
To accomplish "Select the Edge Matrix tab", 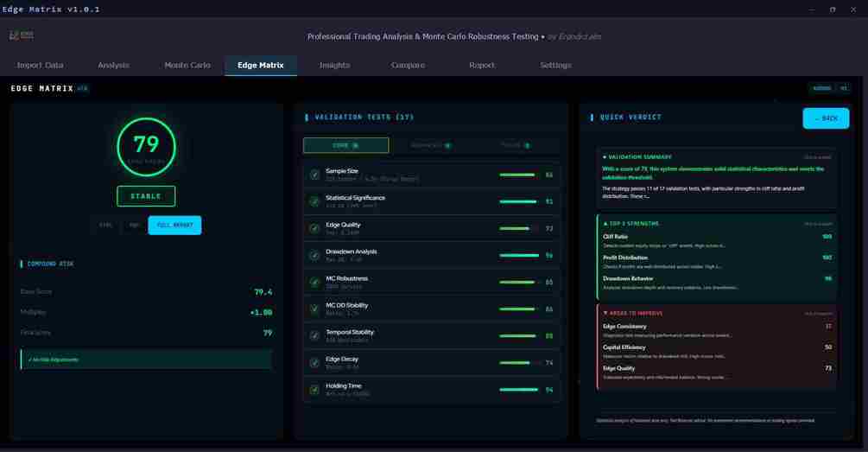I will tap(261, 66).
